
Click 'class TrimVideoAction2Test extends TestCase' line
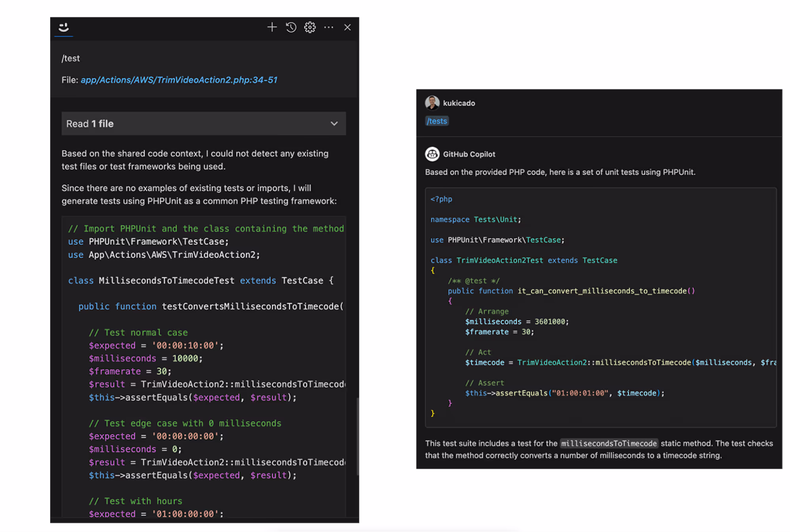click(524, 260)
